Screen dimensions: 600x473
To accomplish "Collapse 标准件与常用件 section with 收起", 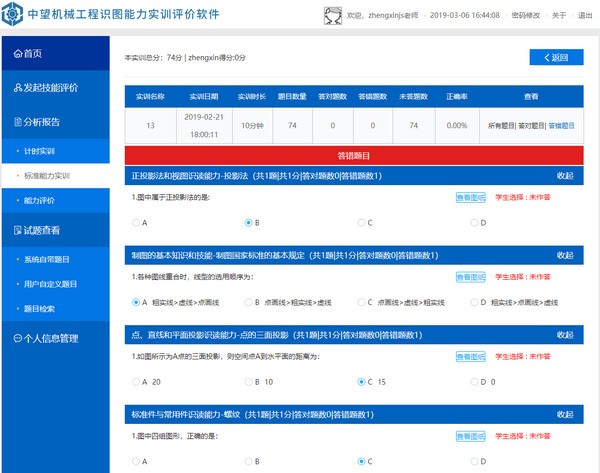I will [565, 414].
